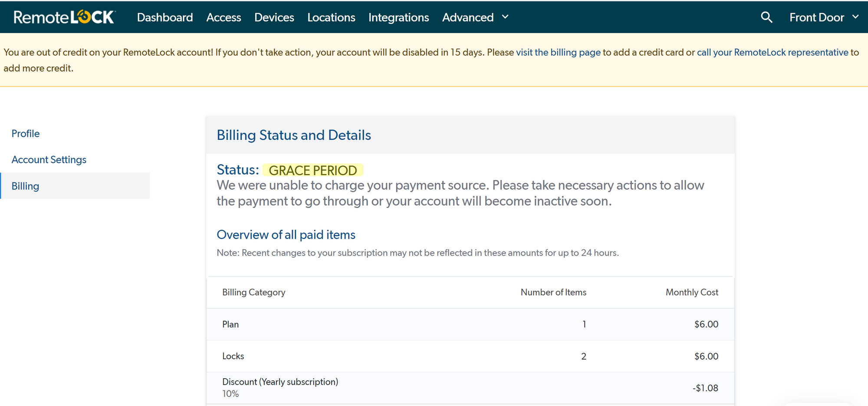Click the active Billing sidebar entry
This screenshot has height=406, width=868.
click(x=25, y=186)
